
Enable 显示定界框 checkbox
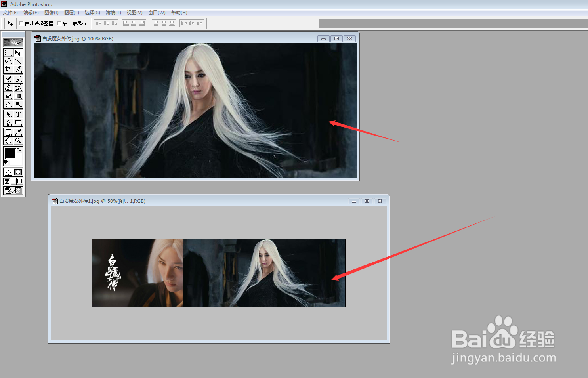pos(59,23)
